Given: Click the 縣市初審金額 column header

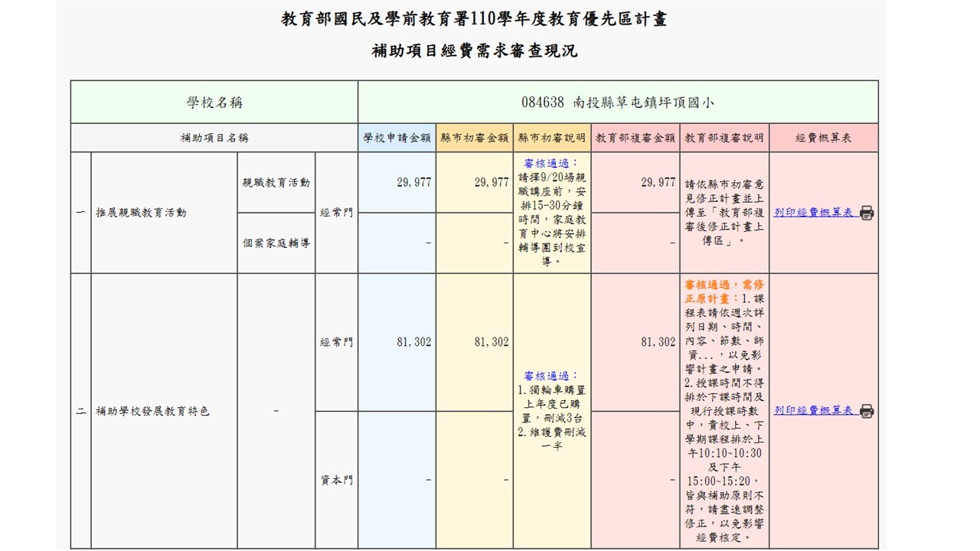Looking at the screenshot, I should (475, 138).
